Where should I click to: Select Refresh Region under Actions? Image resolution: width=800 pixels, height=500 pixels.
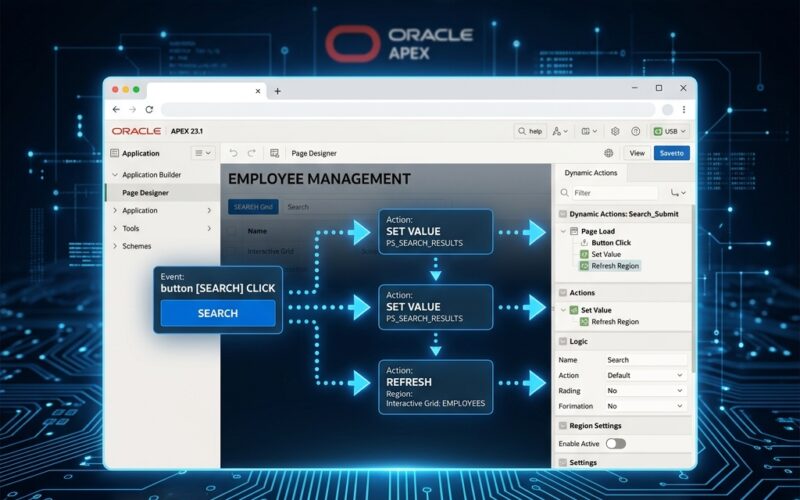(615, 322)
